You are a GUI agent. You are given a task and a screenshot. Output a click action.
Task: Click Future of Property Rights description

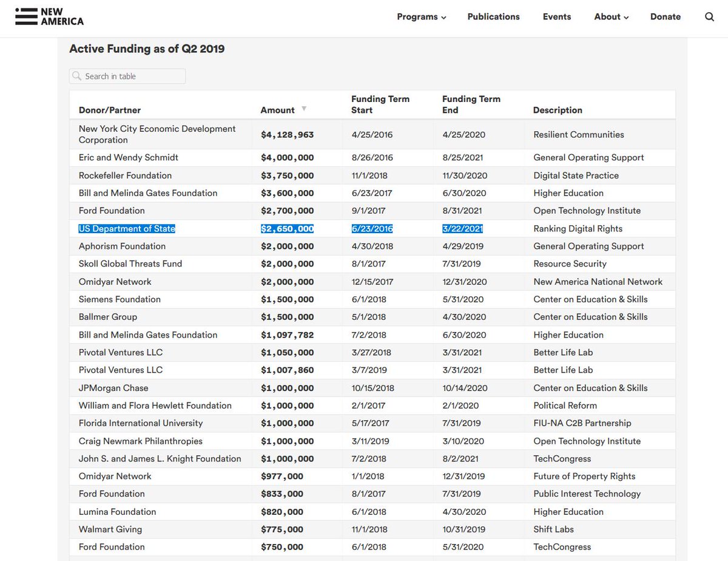pyautogui.click(x=584, y=476)
